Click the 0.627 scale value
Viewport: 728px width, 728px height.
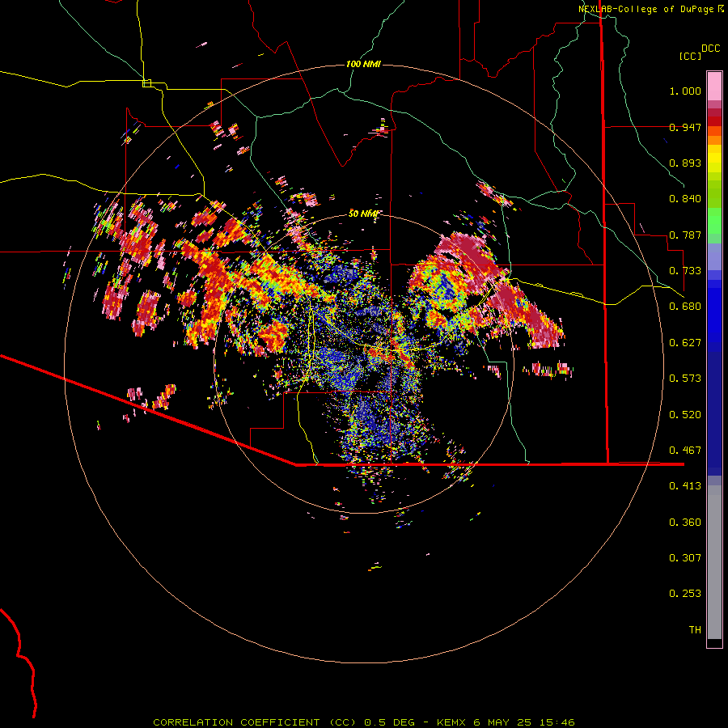coord(685,343)
